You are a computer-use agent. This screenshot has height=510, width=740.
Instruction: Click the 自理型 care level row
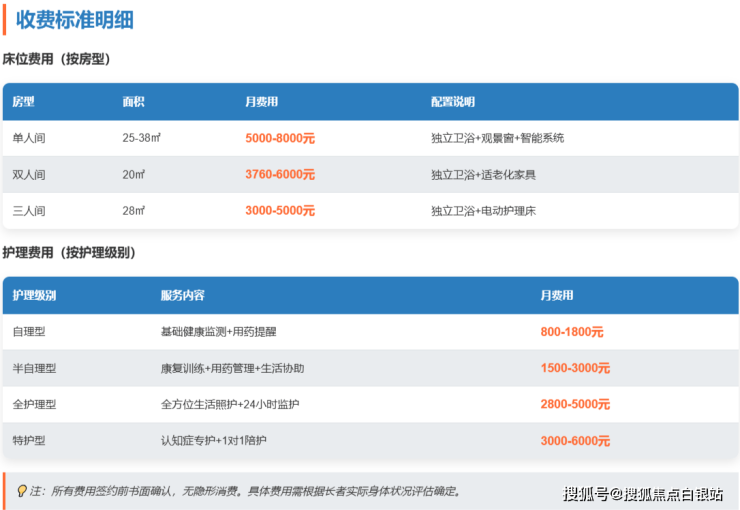(29, 332)
